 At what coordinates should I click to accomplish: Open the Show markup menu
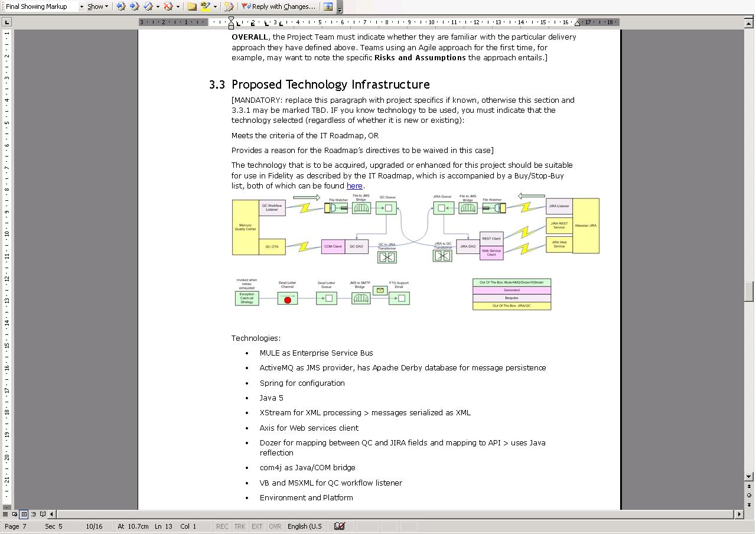click(97, 6)
